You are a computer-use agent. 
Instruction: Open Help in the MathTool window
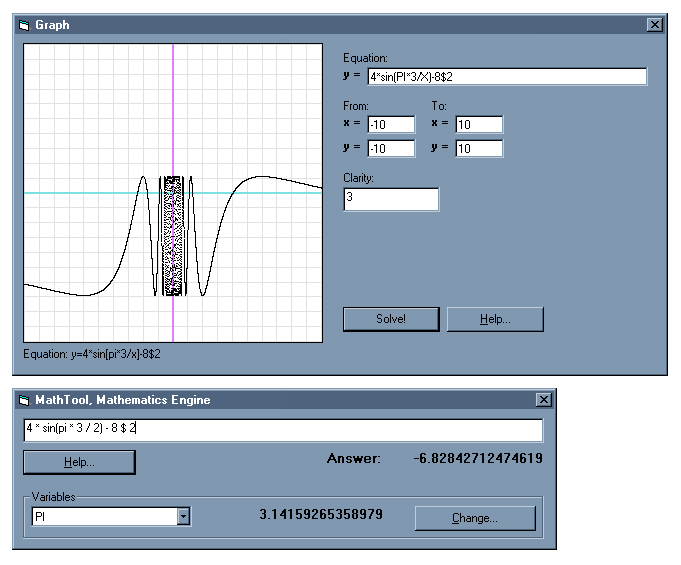click(79, 462)
